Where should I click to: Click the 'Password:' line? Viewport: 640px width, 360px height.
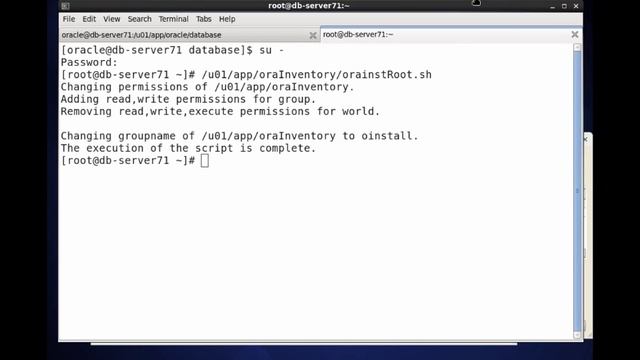coord(89,62)
